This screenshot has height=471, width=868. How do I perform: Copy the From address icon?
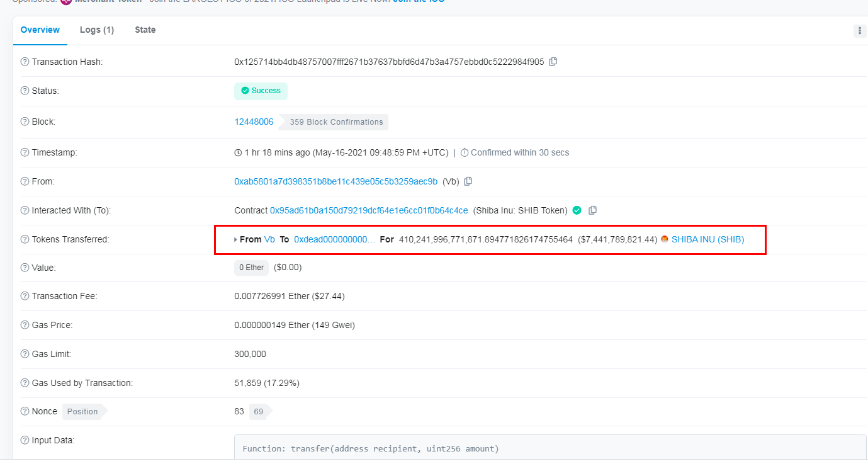coord(468,181)
